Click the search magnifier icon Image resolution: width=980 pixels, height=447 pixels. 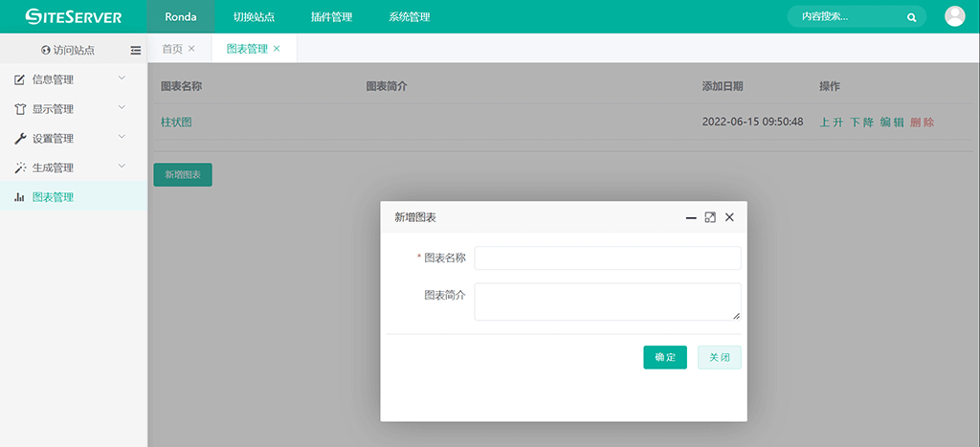point(911,17)
